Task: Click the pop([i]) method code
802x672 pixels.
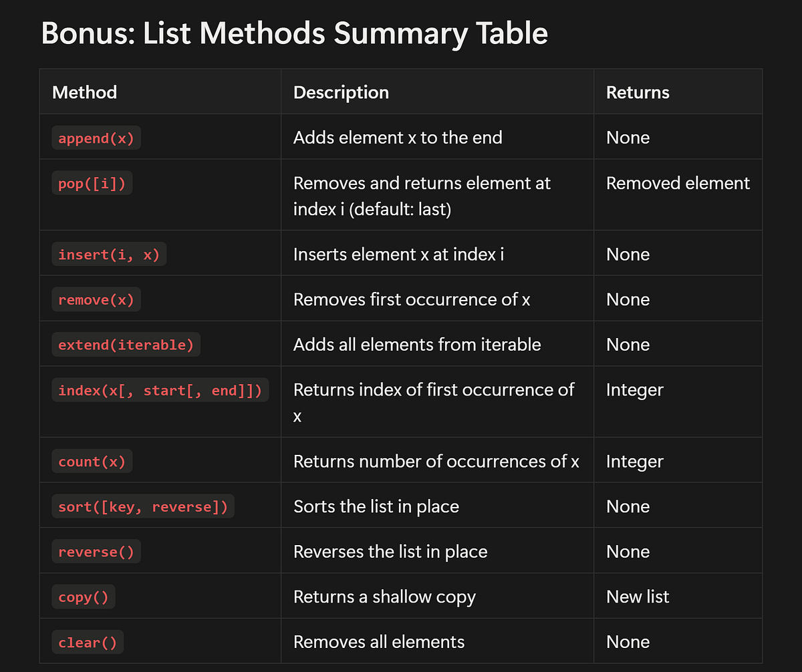Action: pyautogui.click(x=92, y=184)
